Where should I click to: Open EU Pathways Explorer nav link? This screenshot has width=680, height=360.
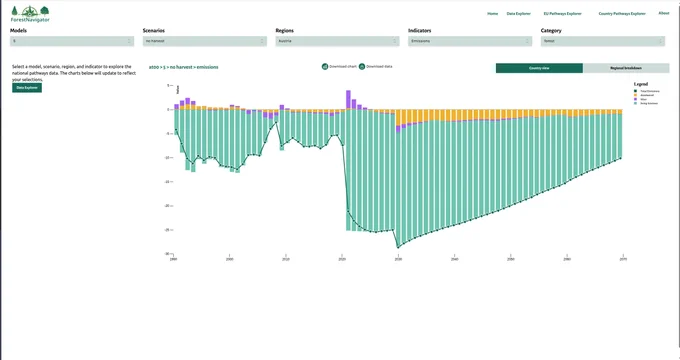pos(562,13)
